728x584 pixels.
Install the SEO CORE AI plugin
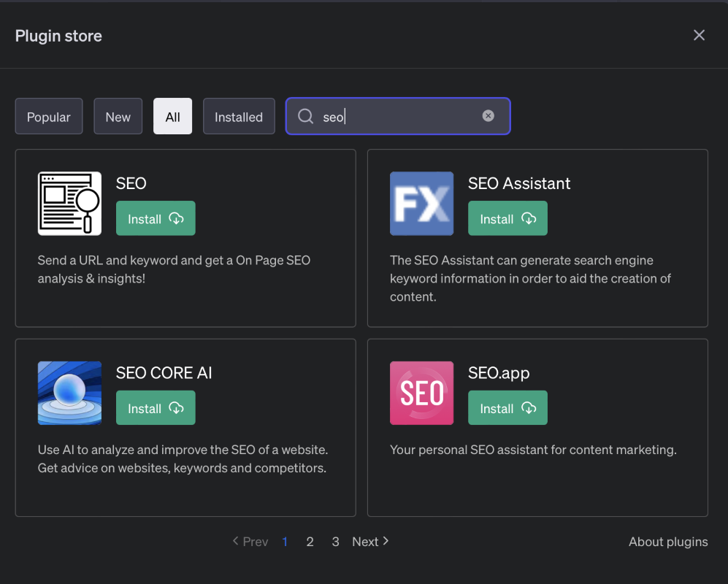tap(156, 407)
